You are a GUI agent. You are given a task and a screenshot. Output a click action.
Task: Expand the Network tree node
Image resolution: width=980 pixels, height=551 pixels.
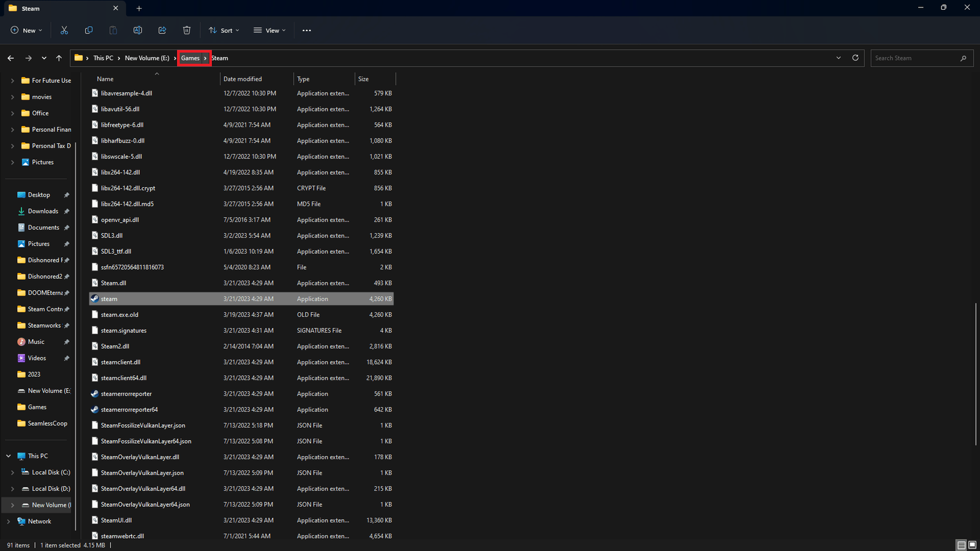point(9,522)
